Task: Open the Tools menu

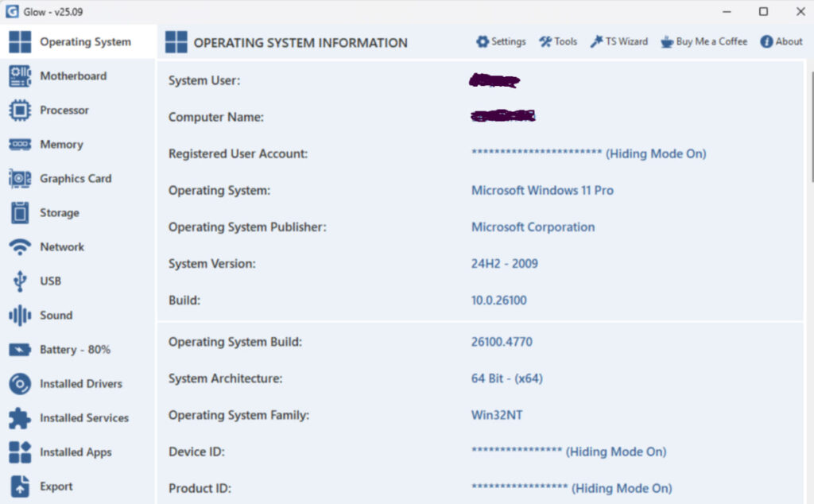Action: click(x=558, y=41)
